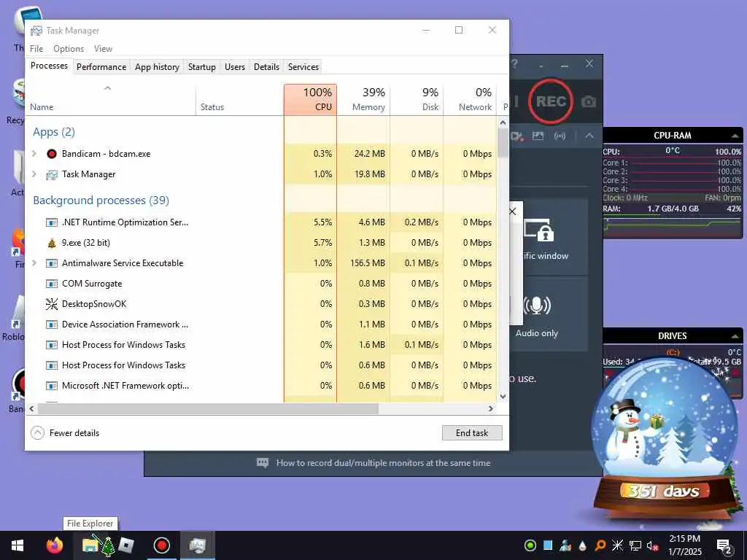Click horizontal scrollbar right arrow

pyautogui.click(x=491, y=408)
